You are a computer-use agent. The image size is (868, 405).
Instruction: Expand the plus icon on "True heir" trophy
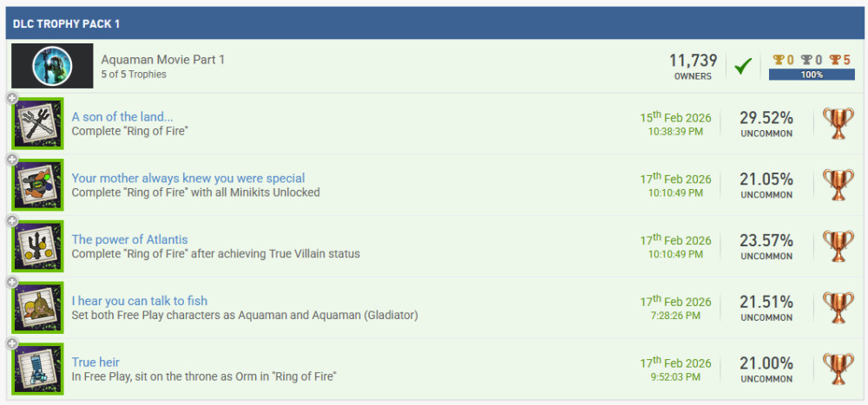12,344
